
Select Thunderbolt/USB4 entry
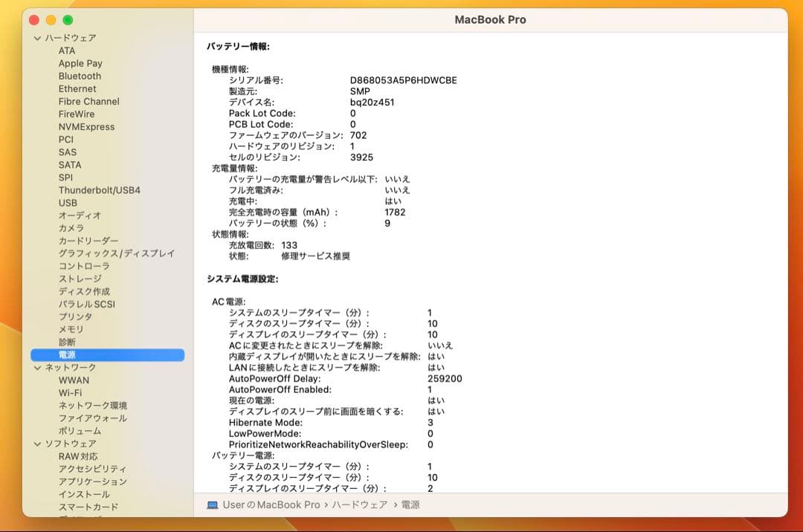[100, 190]
